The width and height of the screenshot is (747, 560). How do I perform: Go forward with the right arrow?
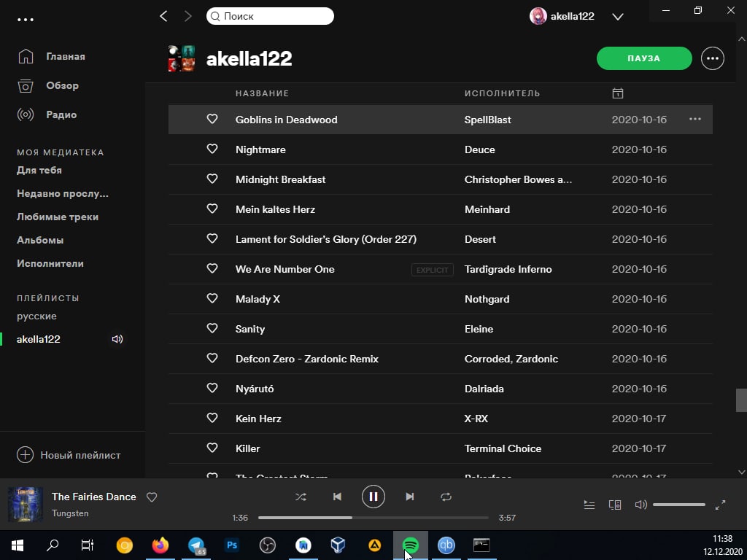[x=187, y=16]
